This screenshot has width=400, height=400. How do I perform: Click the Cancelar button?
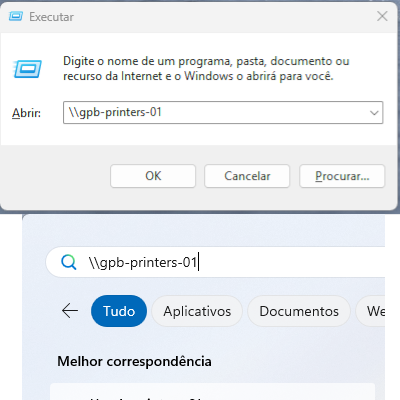point(247,176)
